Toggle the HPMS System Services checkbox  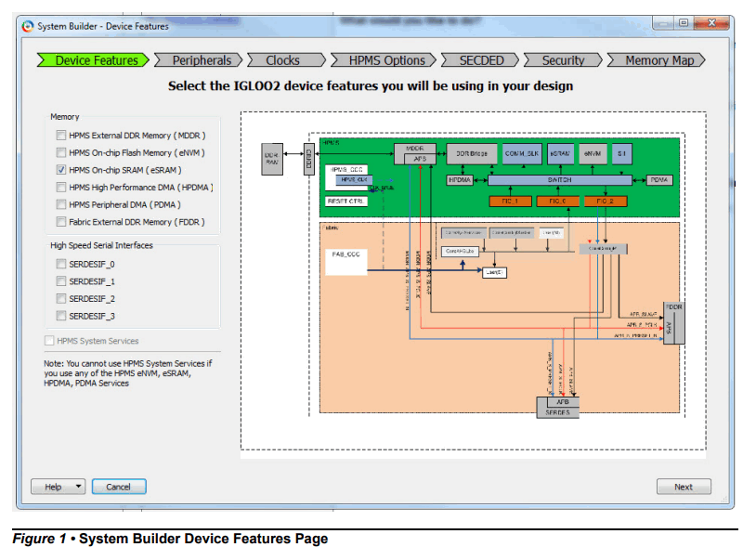click(49, 341)
